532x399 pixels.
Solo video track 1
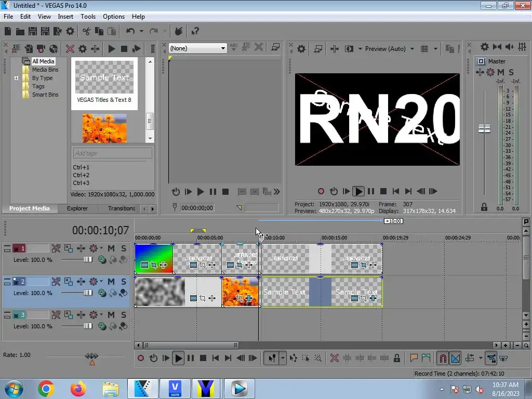pos(124,248)
